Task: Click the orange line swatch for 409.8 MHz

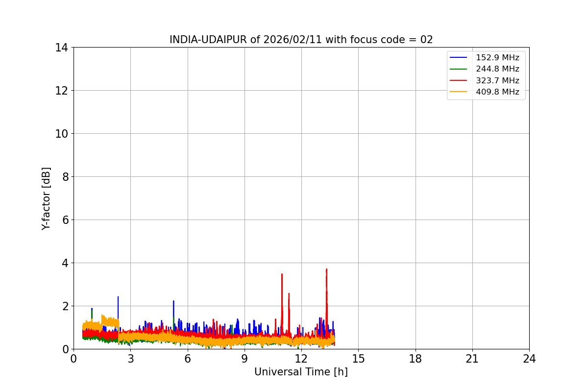Action: point(459,92)
